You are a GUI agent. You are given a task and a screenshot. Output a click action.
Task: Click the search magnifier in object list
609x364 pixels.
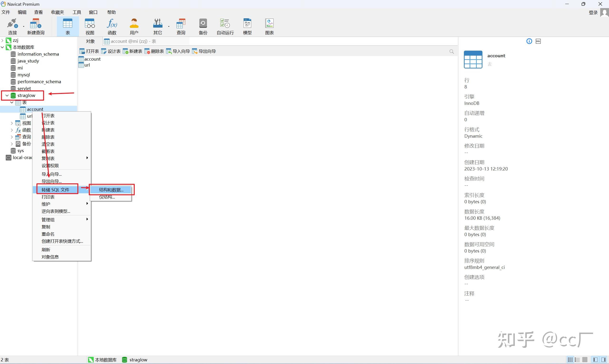click(452, 52)
